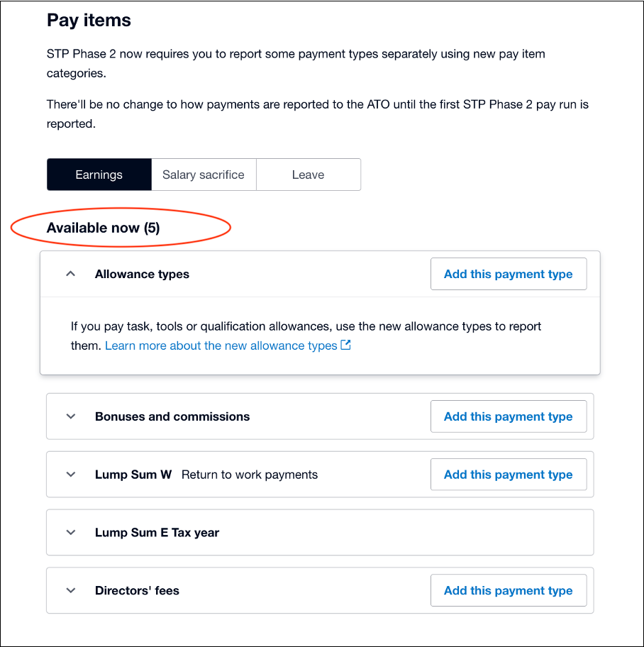This screenshot has height=647, width=644.
Task: Add the Directors' fees payment type
Action: [x=509, y=590]
